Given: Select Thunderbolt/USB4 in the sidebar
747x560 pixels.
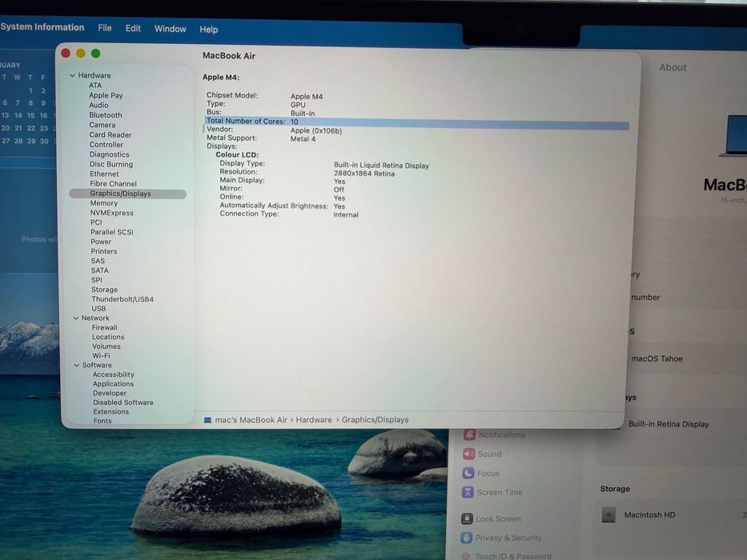Looking at the screenshot, I should click(x=122, y=299).
